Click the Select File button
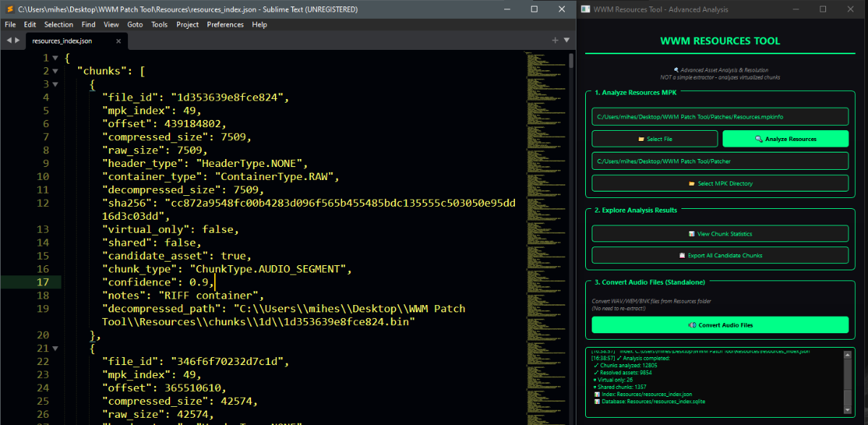The image size is (868, 425). coord(655,139)
